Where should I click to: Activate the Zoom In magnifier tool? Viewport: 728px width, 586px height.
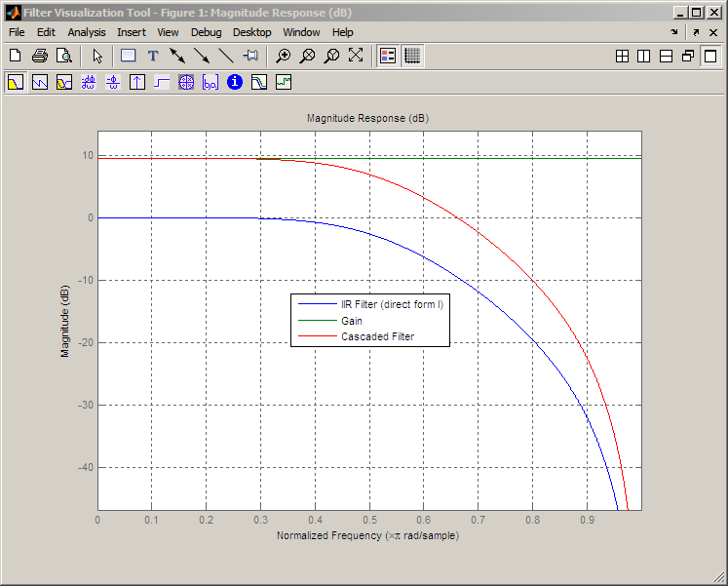click(x=283, y=56)
